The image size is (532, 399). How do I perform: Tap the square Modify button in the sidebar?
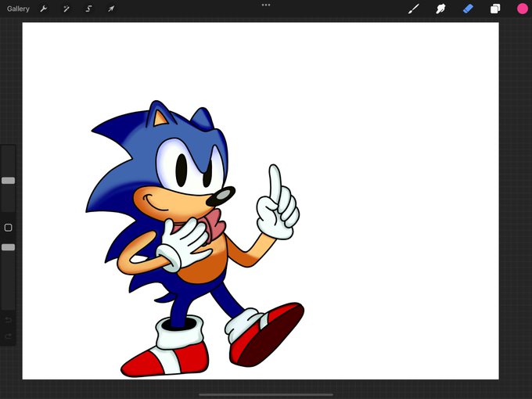point(8,228)
